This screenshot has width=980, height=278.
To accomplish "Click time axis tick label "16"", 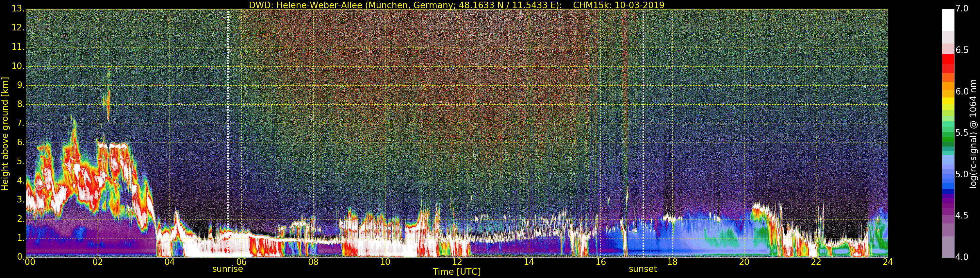I will pyautogui.click(x=601, y=262).
